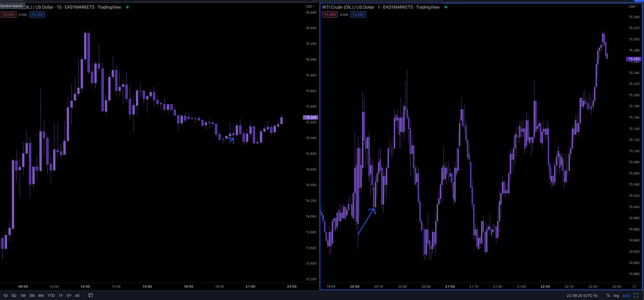Open the chart settings gear

click(x=634, y=287)
